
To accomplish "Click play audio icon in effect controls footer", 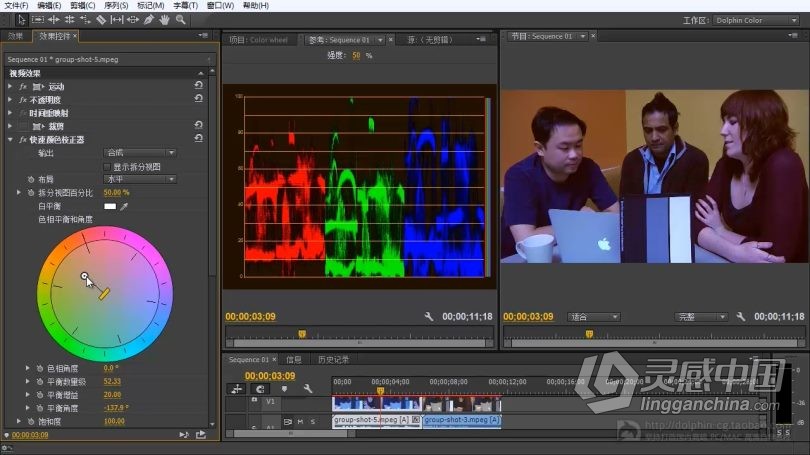I will (184, 435).
